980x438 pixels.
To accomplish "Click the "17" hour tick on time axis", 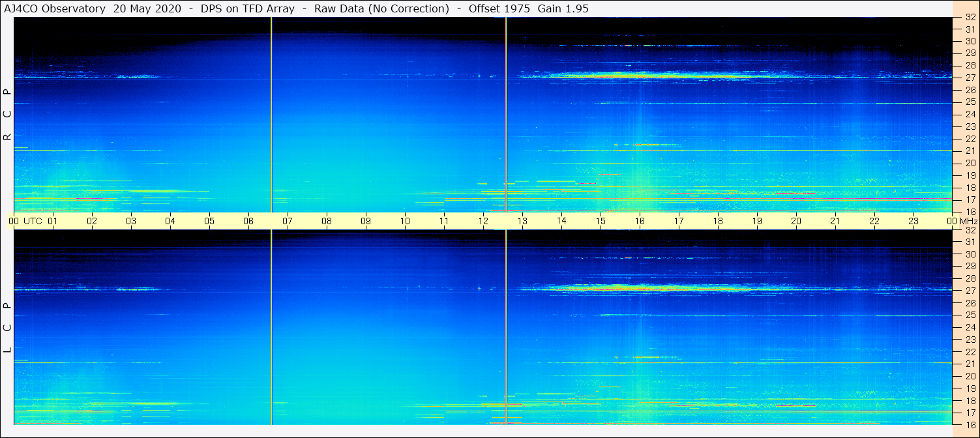I will 679,221.
